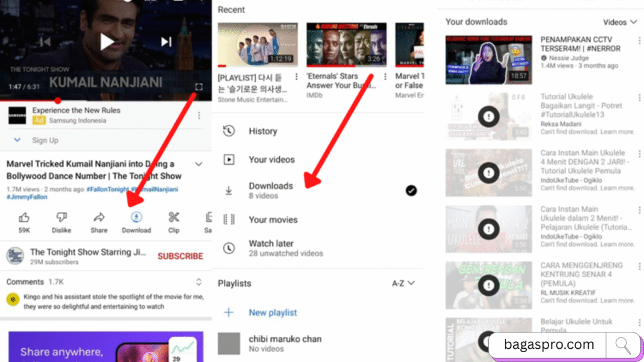Enter fullscreen mode on video player
Viewport: 644px width, 362px height.
coord(199,87)
